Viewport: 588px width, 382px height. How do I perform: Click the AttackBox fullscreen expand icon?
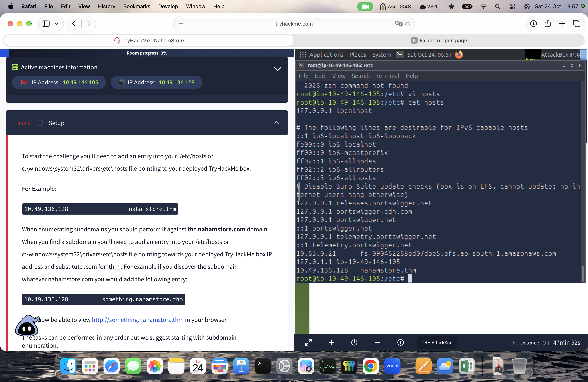(x=308, y=342)
